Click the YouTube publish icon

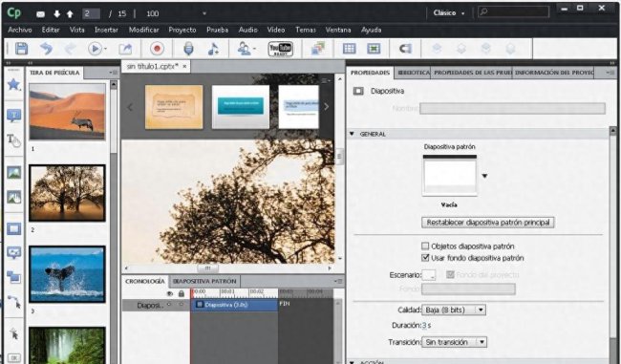[x=280, y=49]
